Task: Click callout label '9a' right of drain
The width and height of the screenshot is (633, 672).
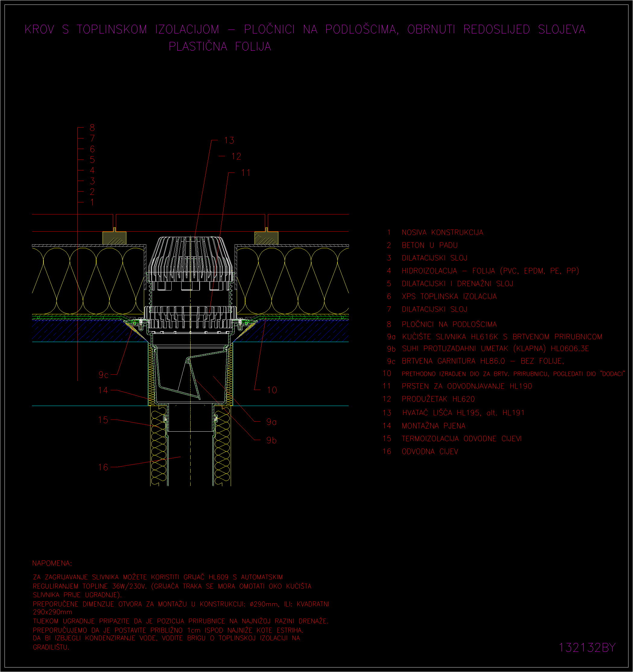Action: pos(271,422)
